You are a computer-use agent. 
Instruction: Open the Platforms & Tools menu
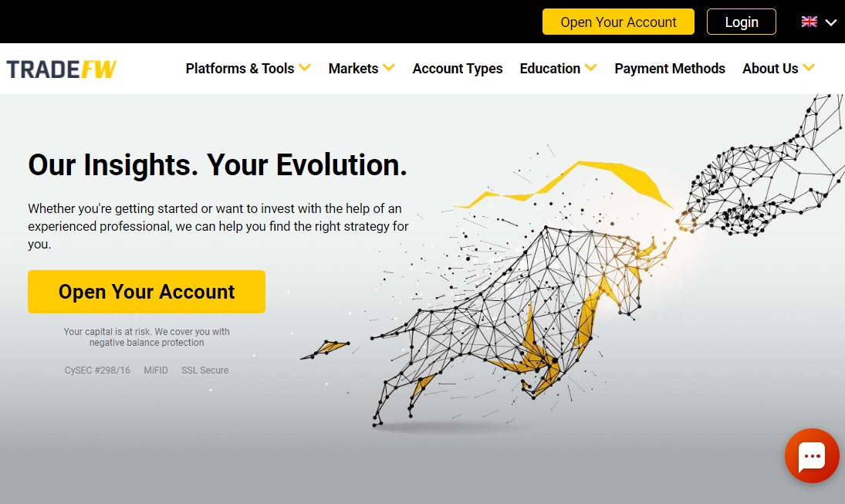click(240, 69)
